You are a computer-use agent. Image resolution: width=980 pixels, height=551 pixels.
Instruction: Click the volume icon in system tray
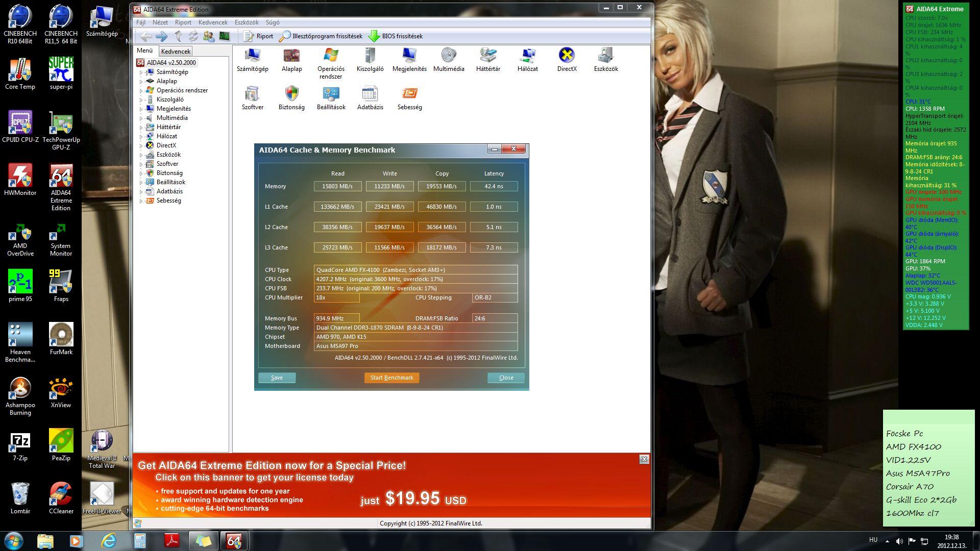click(x=899, y=541)
